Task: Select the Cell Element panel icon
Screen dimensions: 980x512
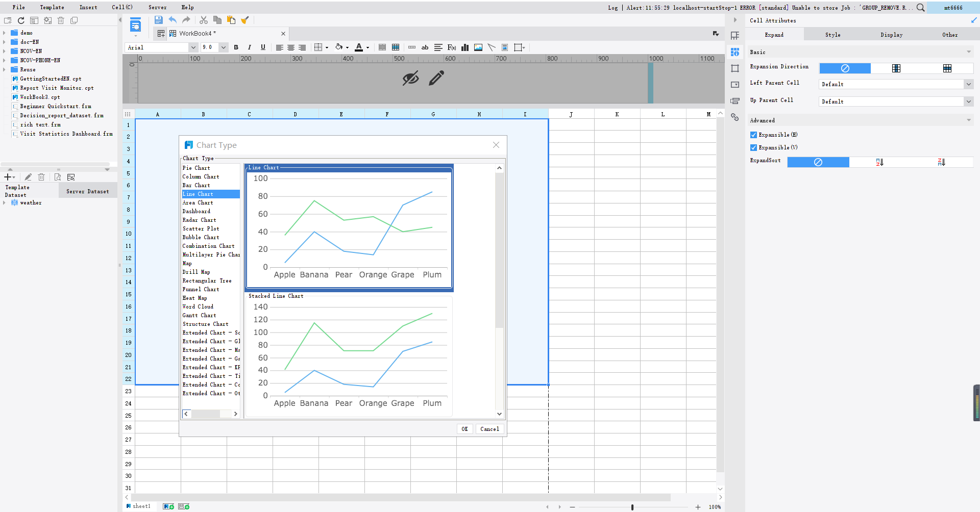Action: (x=735, y=36)
